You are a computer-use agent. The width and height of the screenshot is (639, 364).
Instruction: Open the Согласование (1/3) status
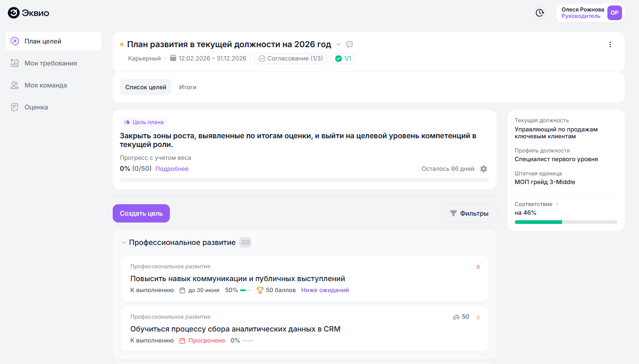pos(290,59)
